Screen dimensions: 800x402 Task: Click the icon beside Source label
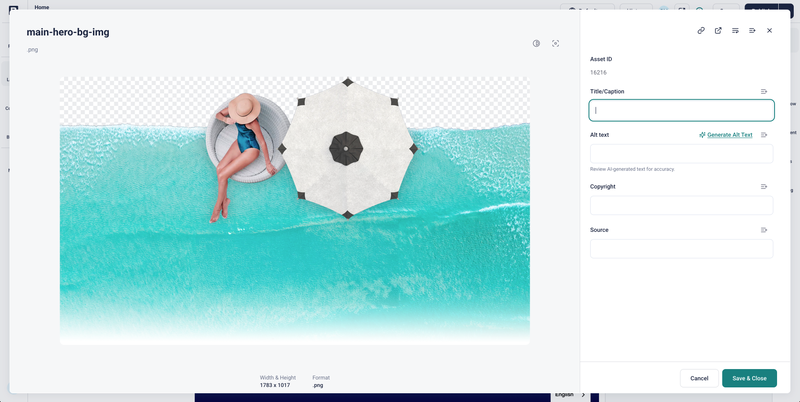click(764, 230)
